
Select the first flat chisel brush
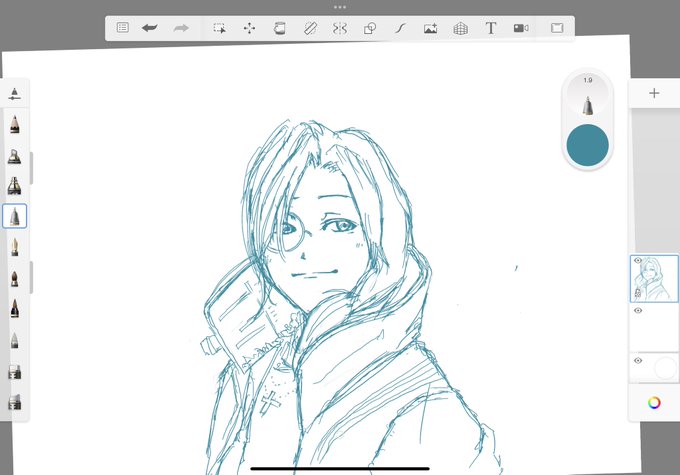coord(14,372)
